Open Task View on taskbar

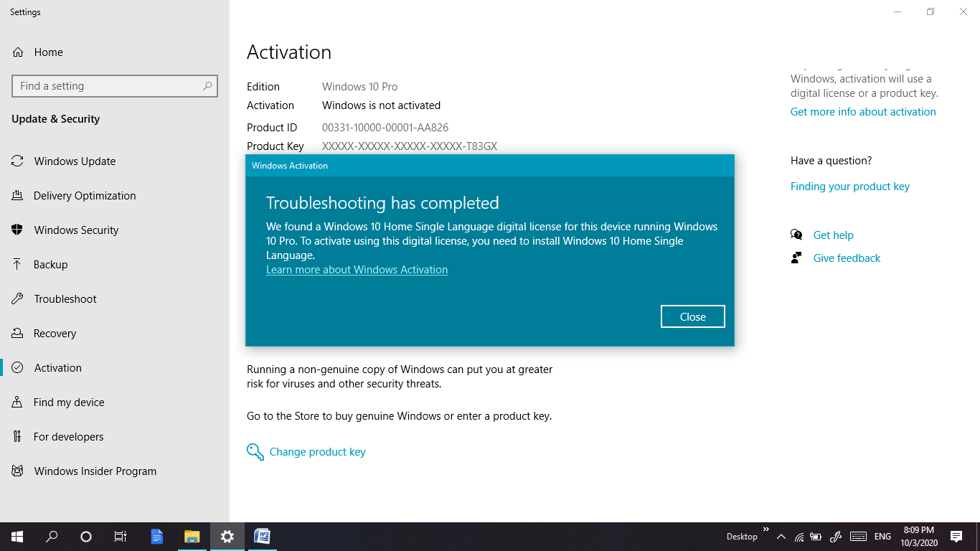[x=121, y=537]
